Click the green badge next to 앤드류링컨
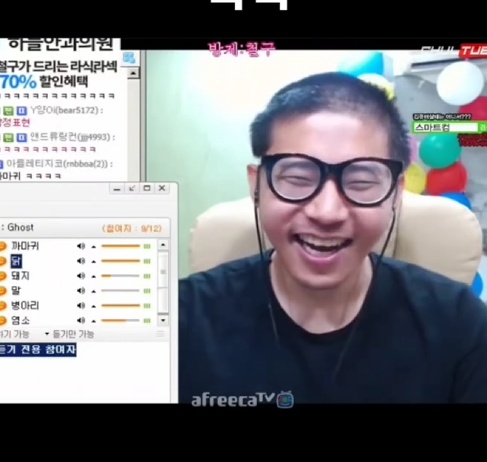The width and height of the screenshot is (487, 462). coord(9,137)
